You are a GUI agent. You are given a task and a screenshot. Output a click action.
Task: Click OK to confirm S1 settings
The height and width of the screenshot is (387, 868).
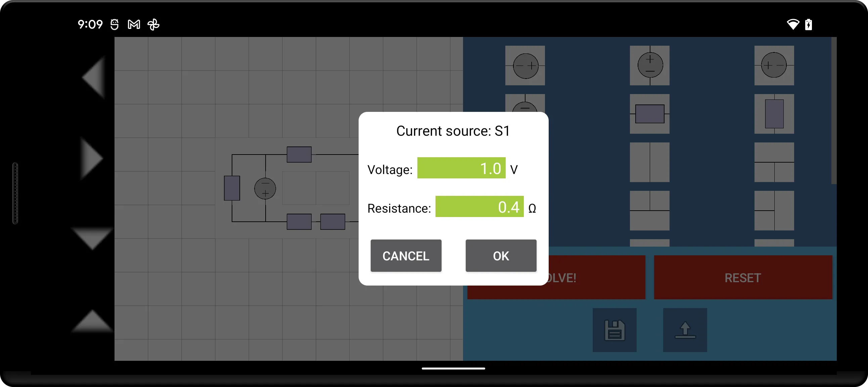(x=500, y=255)
